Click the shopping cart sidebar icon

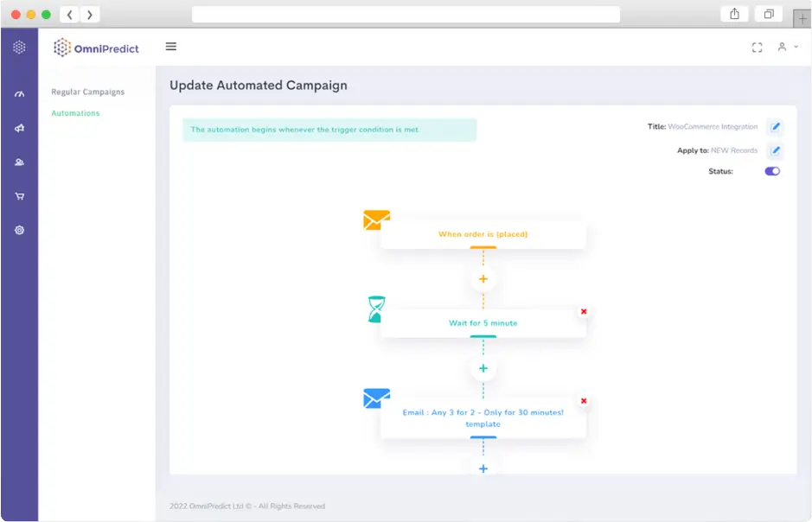[19, 196]
